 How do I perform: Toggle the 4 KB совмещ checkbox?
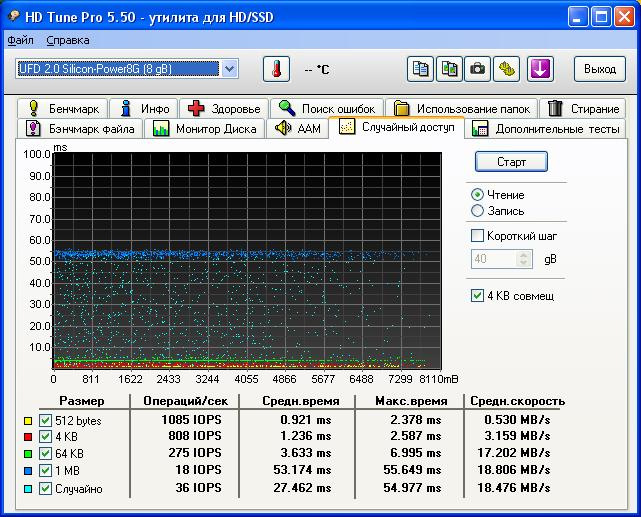click(x=477, y=295)
